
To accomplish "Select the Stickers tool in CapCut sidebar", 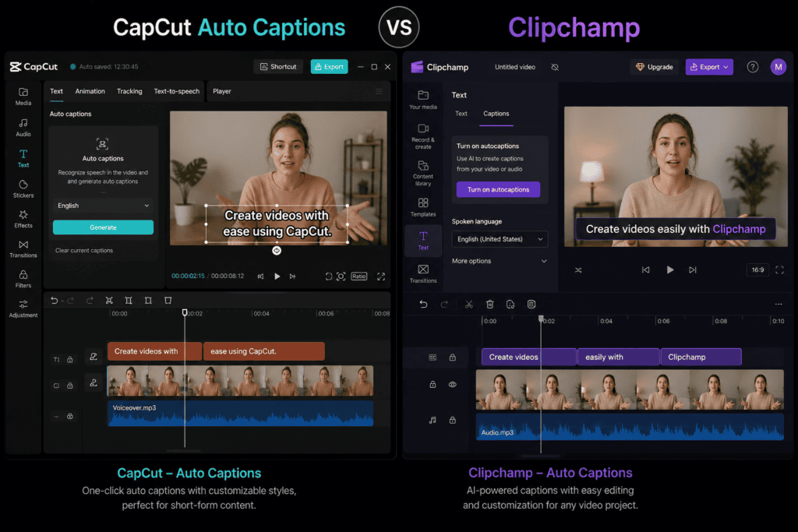I will click(23, 188).
